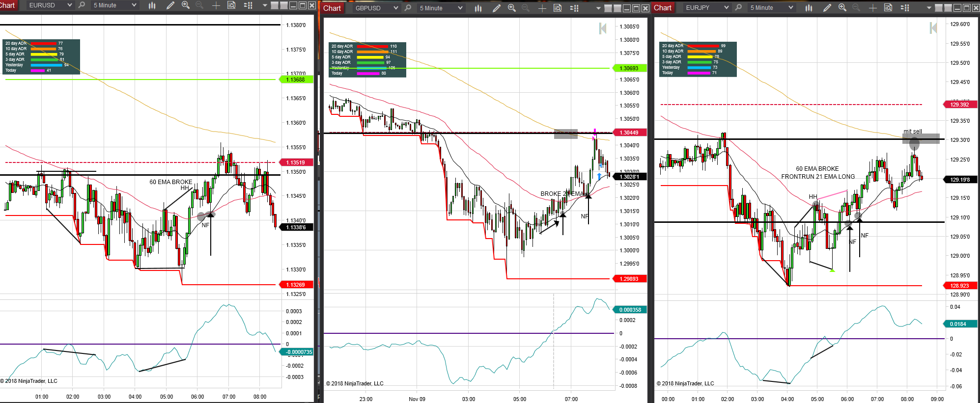Select the "mit sell" annotation on EURJPY
Image resolution: width=980 pixels, height=403 pixels.
pos(913,132)
